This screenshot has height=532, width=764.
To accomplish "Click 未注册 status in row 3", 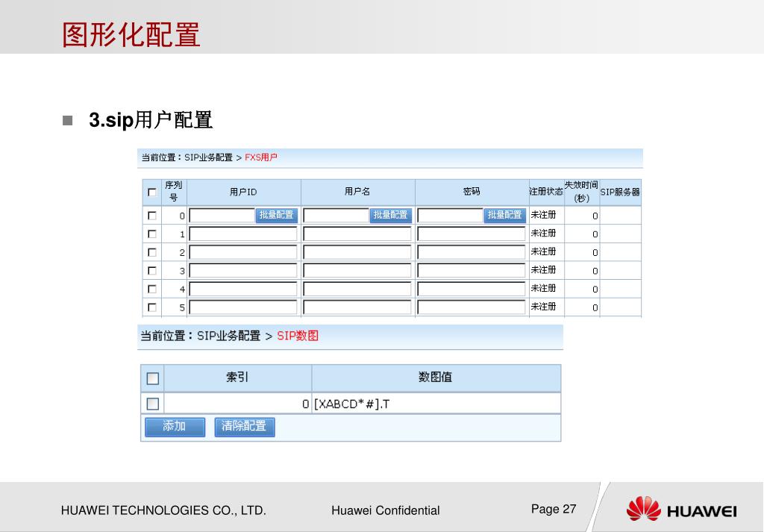I will [x=543, y=270].
